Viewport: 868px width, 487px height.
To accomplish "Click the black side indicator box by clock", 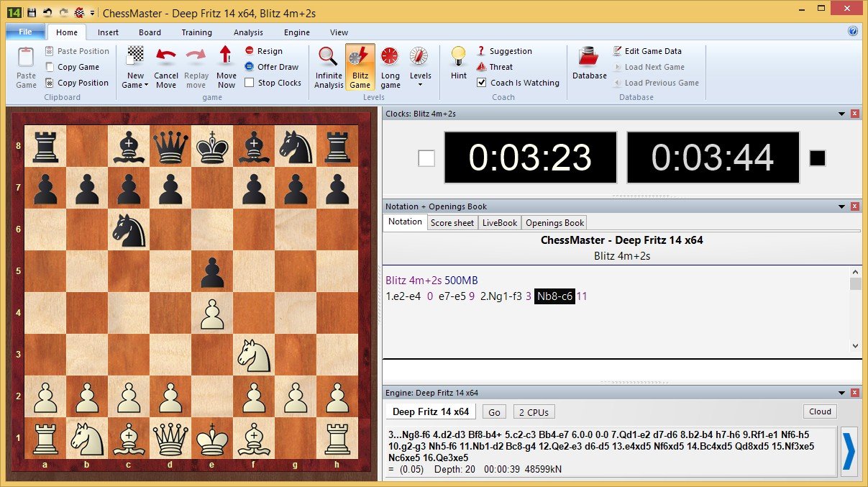I will (x=818, y=158).
